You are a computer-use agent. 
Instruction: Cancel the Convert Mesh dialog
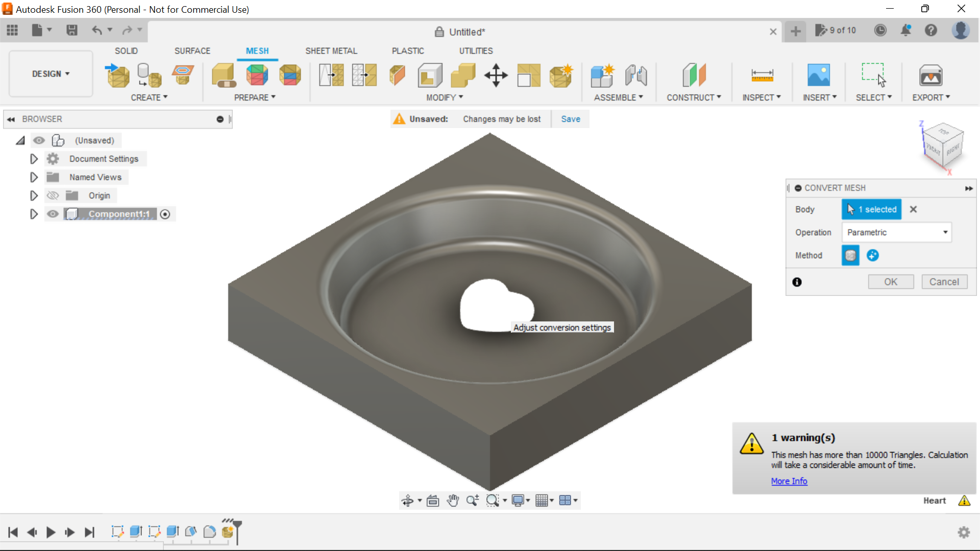coord(944,282)
